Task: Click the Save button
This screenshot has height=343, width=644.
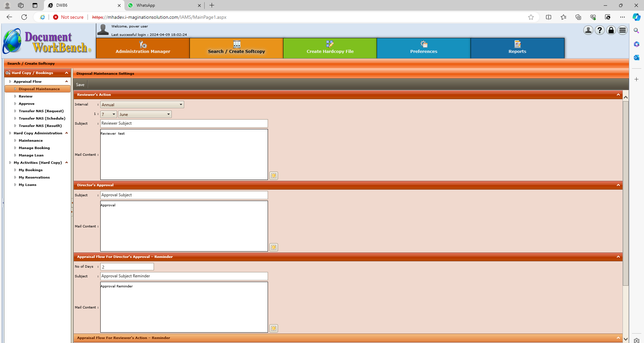Action: click(x=80, y=85)
